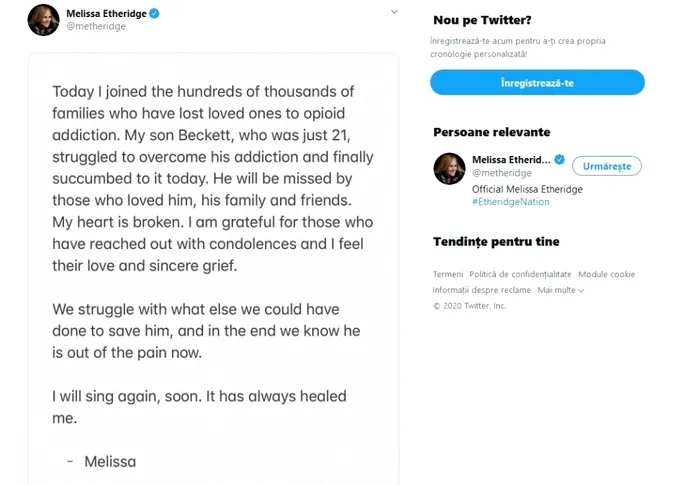Viewport: 700px width, 485px height.
Task: Expand the Mai multe footer dropdown
Action: point(560,290)
